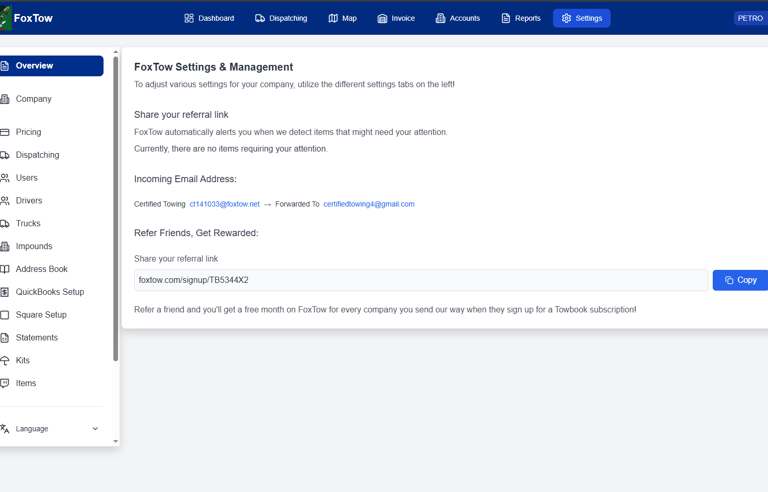Click the sidebar vertical scrollbar
Viewport: 768px width, 492px height.
116,209
